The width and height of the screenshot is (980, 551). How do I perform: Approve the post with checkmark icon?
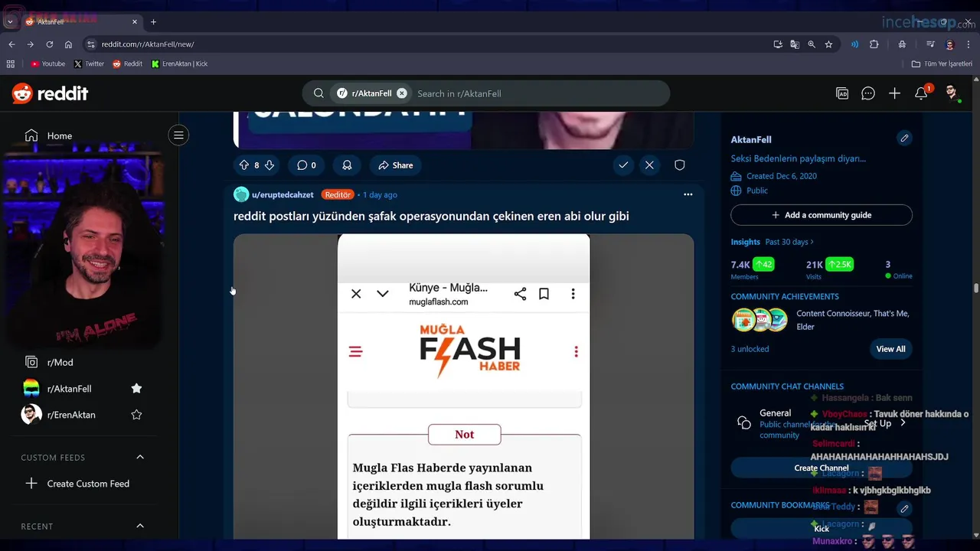623,165
